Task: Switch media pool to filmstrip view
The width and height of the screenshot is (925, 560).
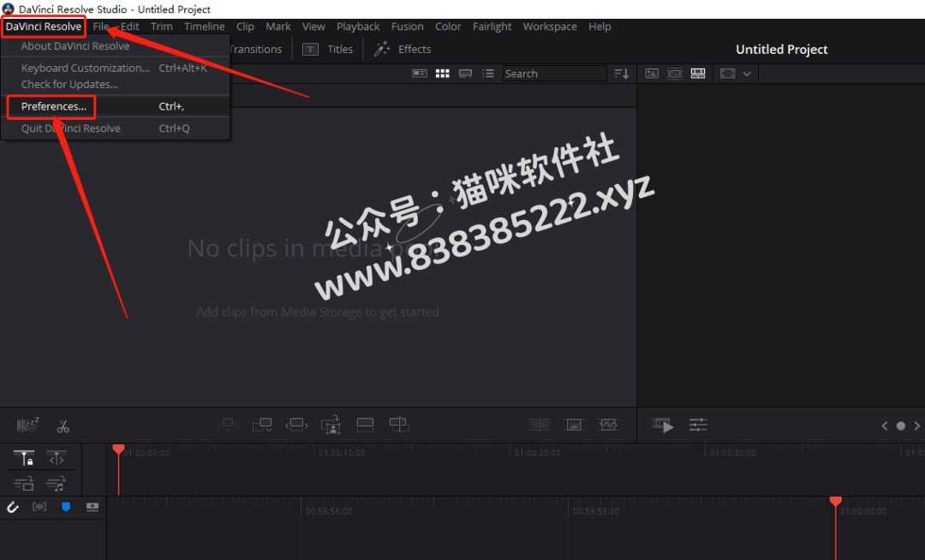Action: (x=465, y=74)
